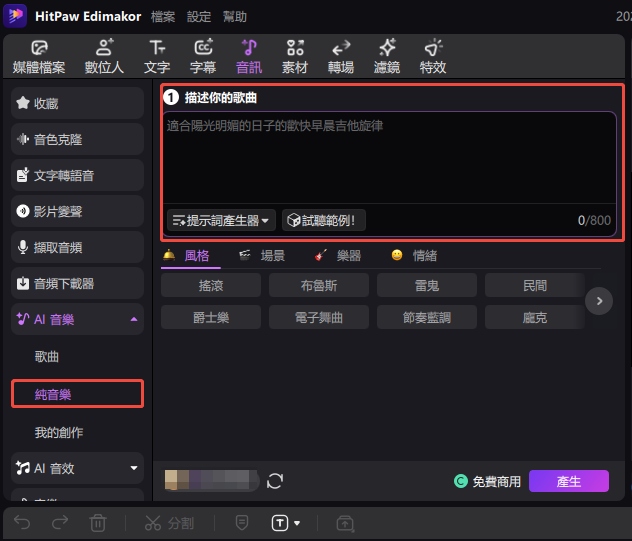Select 純音樂 under AI 音樂
This screenshot has width=632, height=541.
tap(77, 394)
